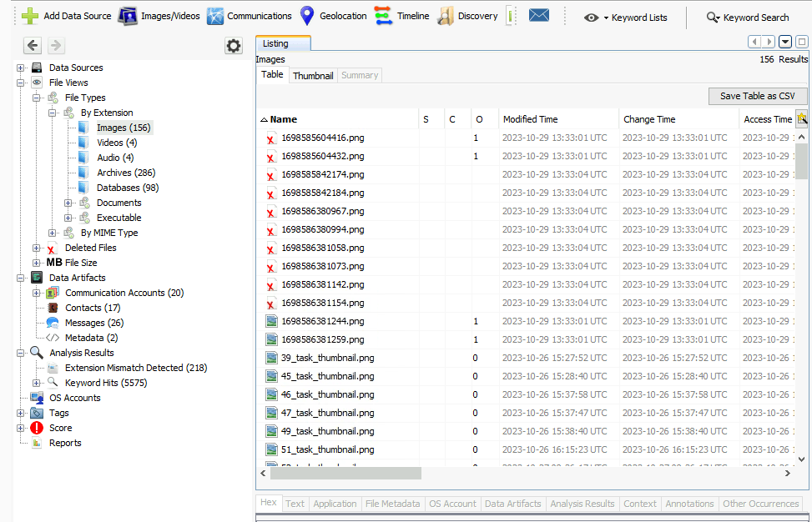Click the envelope mail icon in toolbar
Screen dimensions: 812x522
coord(538,16)
